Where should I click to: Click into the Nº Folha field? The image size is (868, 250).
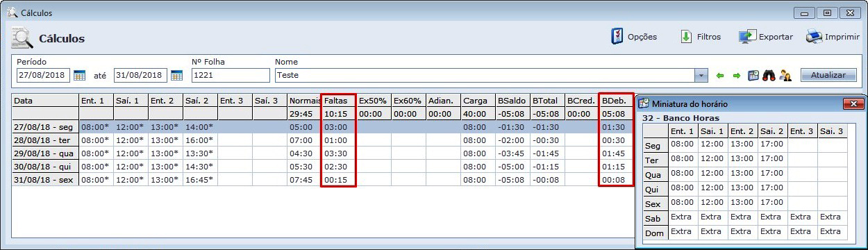click(231, 75)
